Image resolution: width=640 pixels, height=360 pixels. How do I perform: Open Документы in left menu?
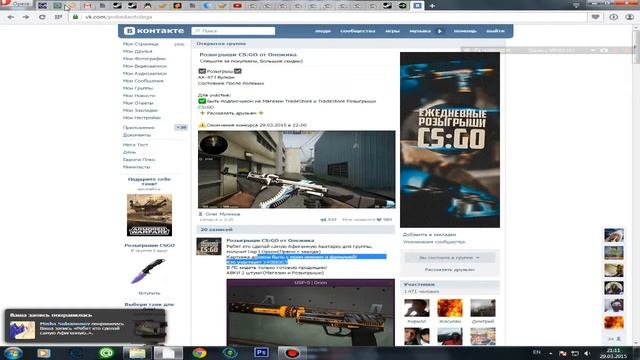pos(137,135)
